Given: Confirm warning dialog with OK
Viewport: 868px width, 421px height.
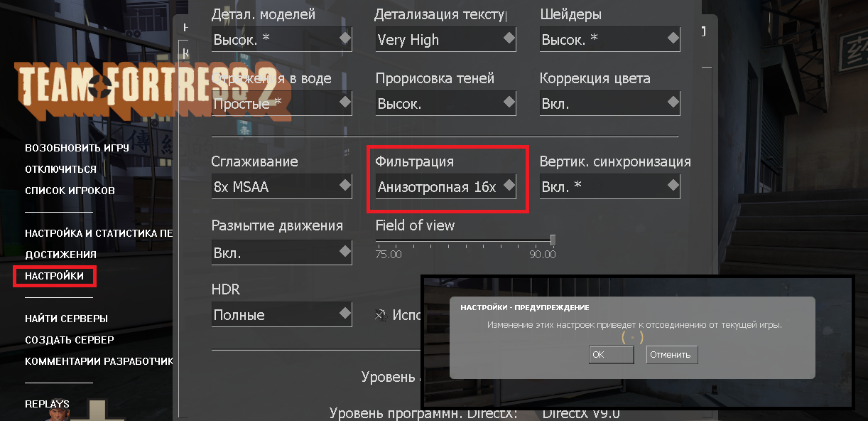Looking at the screenshot, I should coord(611,354).
